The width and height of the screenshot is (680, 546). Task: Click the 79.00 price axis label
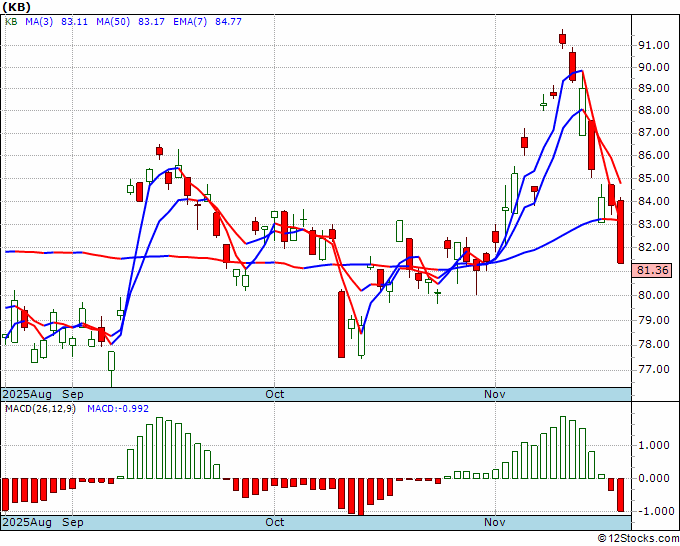[653, 320]
